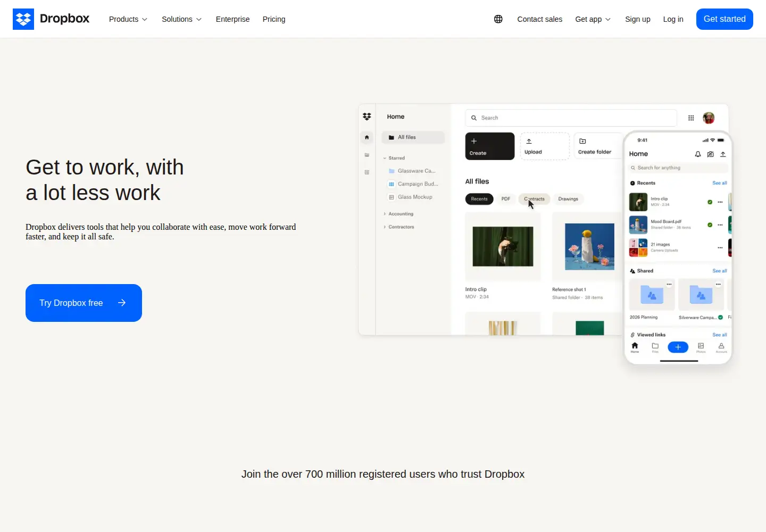
Task: Click the Log in link
Action: (673, 19)
